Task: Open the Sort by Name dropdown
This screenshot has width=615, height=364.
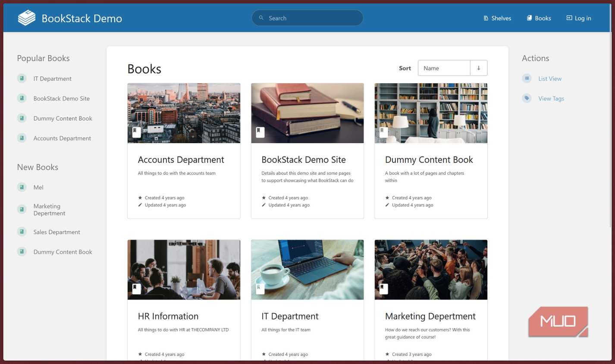Action: coord(444,68)
